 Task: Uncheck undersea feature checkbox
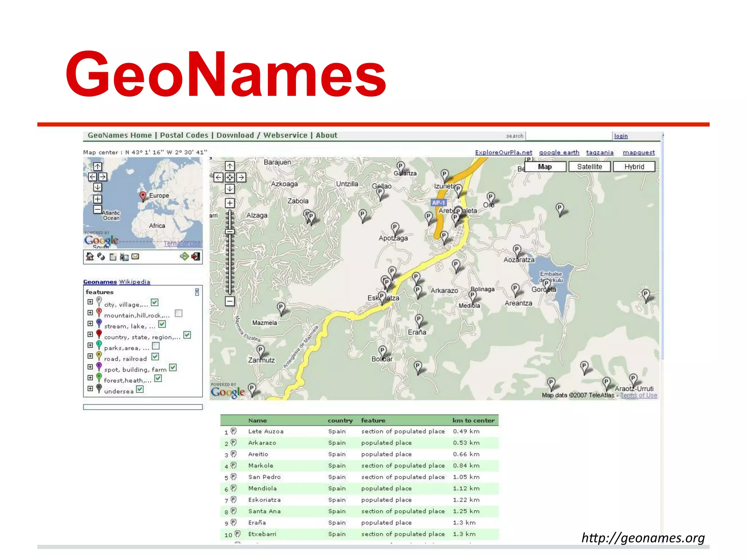point(140,389)
